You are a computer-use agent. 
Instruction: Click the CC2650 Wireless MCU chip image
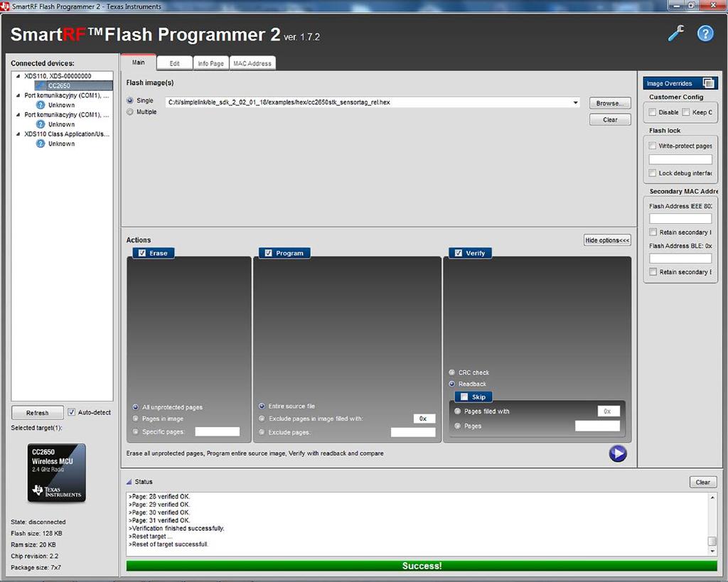[57, 473]
